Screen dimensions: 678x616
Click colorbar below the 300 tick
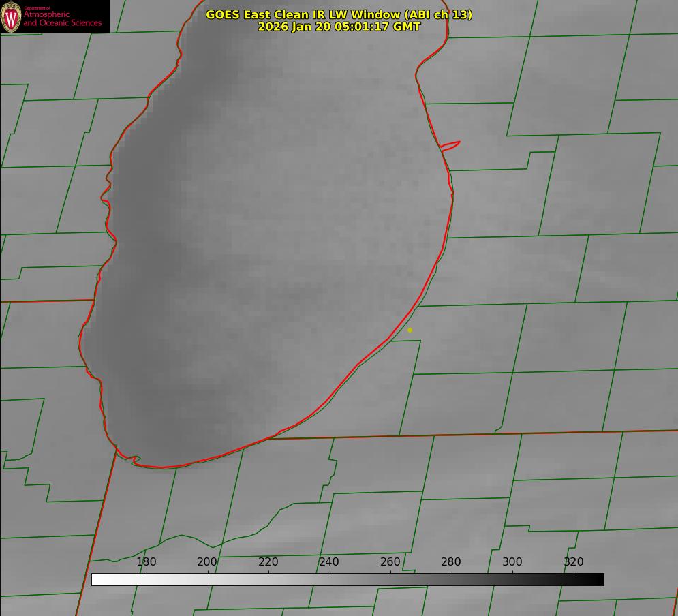coord(512,579)
